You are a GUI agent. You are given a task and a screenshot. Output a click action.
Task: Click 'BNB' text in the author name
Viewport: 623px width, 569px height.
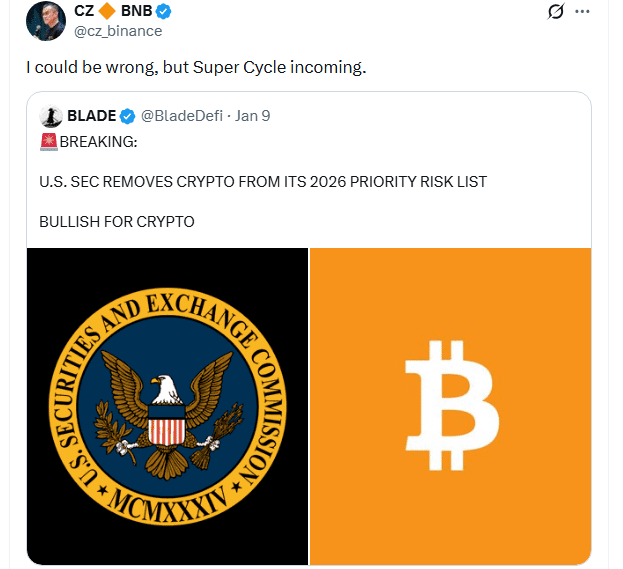(137, 11)
